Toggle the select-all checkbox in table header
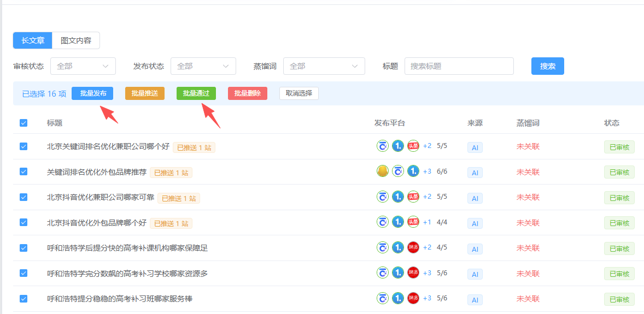The height and width of the screenshot is (314, 644). [24, 123]
